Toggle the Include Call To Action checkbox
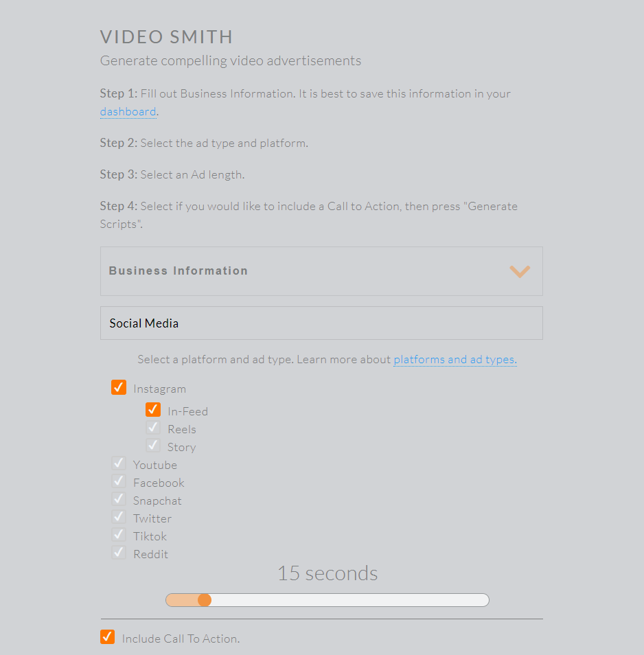 coord(107,637)
